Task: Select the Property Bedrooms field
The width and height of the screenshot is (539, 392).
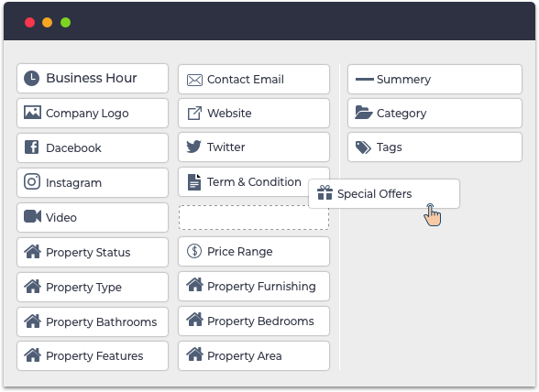Action: [254, 321]
